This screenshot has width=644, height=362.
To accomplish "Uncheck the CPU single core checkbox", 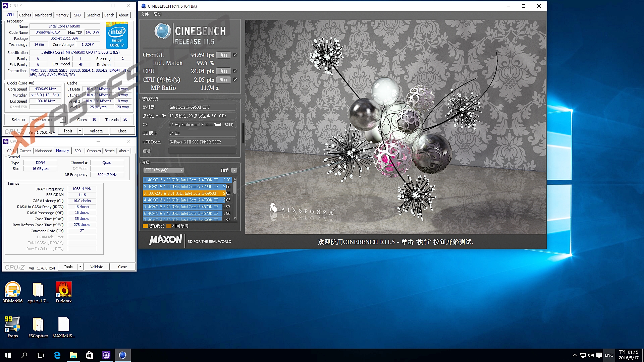I will pos(235,80).
